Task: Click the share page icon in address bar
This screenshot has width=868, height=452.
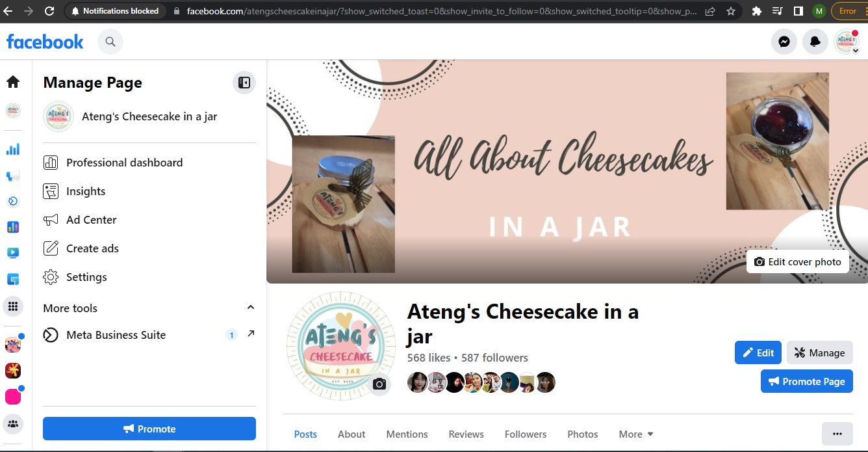Action: pos(710,11)
